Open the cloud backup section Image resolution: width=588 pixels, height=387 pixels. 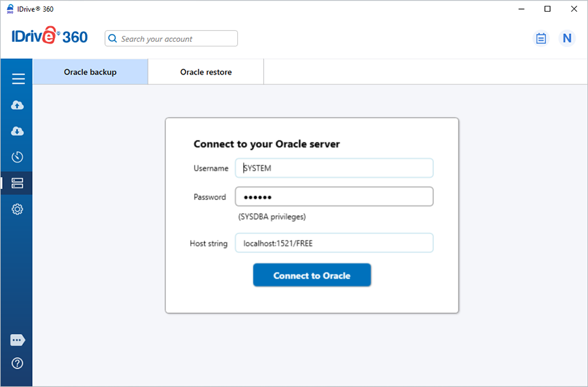[x=18, y=105]
